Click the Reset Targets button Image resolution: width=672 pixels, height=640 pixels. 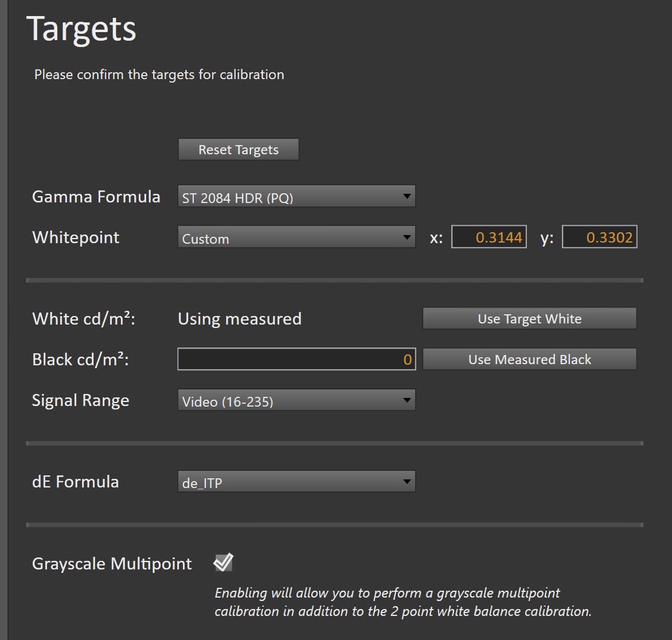pos(239,150)
